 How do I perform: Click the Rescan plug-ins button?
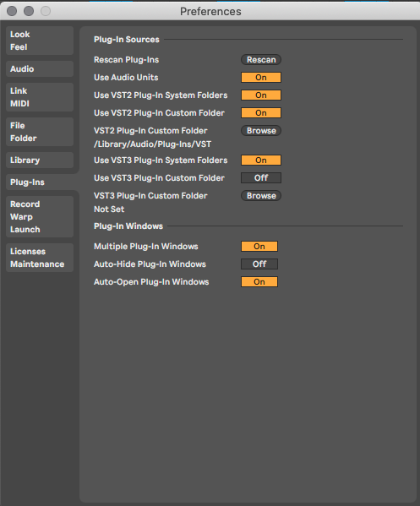[x=261, y=60]
